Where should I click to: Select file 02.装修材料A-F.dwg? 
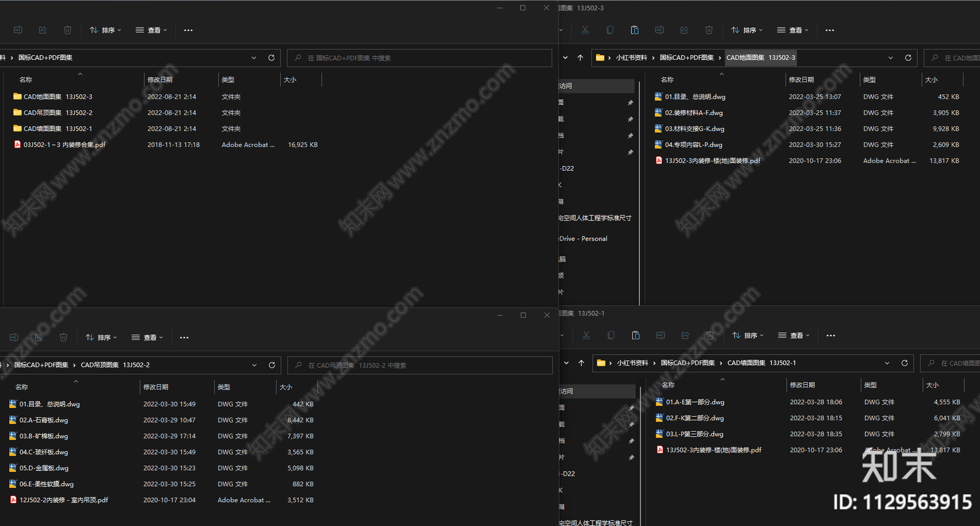[688, 113]
